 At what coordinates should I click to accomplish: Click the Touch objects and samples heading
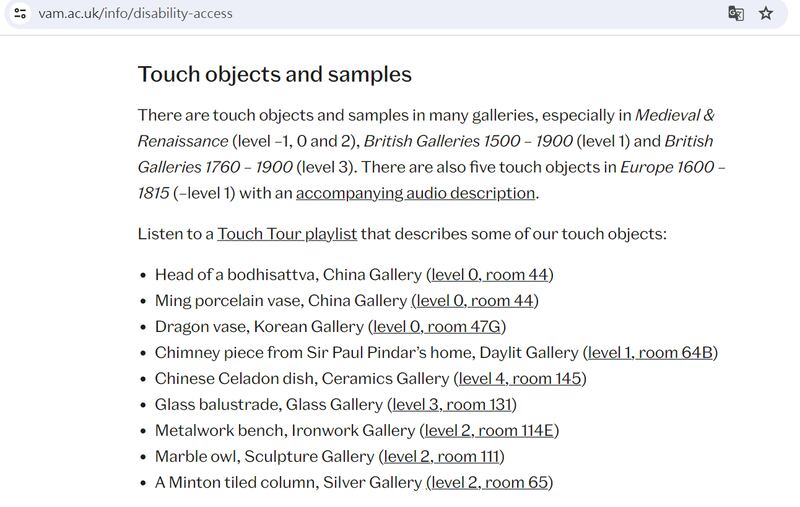(274, 74)
